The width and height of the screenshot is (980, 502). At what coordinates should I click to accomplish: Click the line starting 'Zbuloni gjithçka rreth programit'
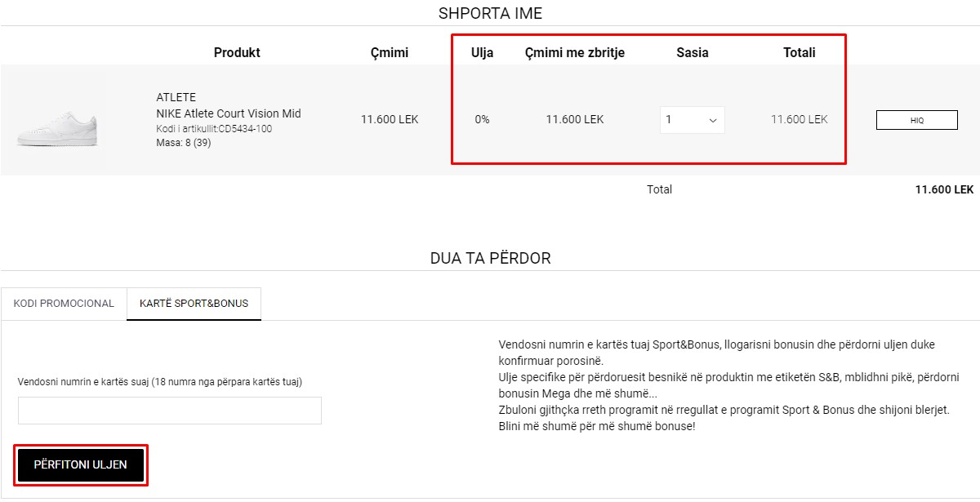724,410
